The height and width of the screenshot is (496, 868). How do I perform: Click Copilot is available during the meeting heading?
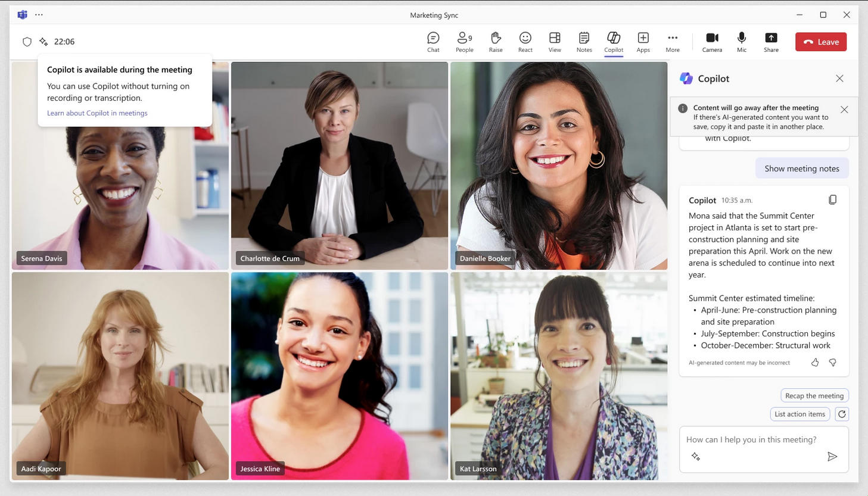(x=120, y=70)
